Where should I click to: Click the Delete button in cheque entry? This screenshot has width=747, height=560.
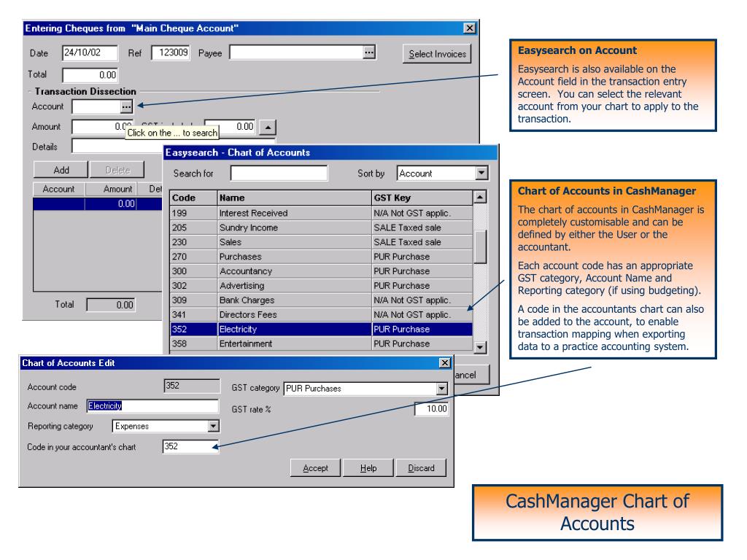[117, 170]
